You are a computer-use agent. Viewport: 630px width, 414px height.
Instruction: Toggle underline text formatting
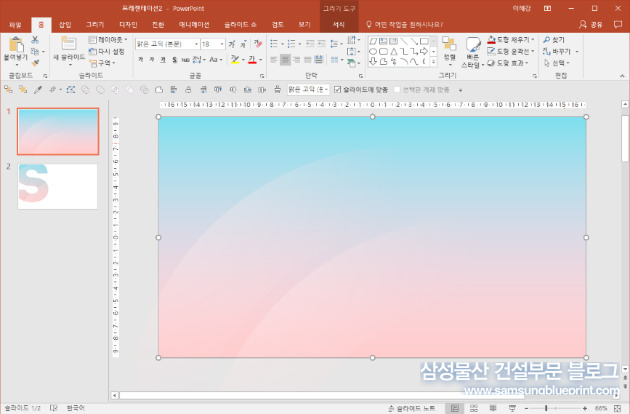click(163, 59)
